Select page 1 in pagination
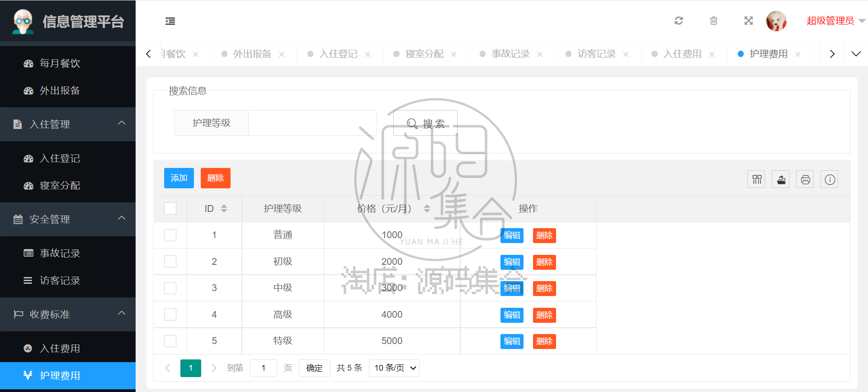Image resolution: width=868 pixels, height=392 pixels. pos(191,368)
